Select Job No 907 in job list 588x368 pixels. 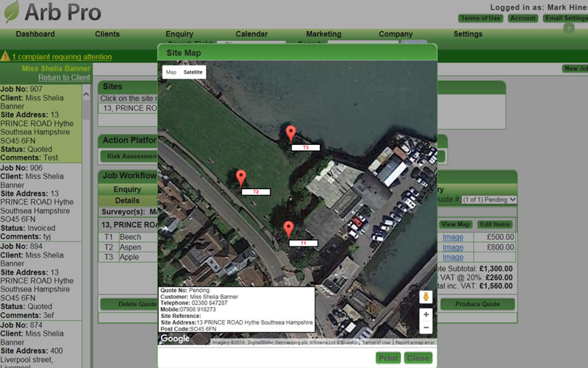click(41, 123)
